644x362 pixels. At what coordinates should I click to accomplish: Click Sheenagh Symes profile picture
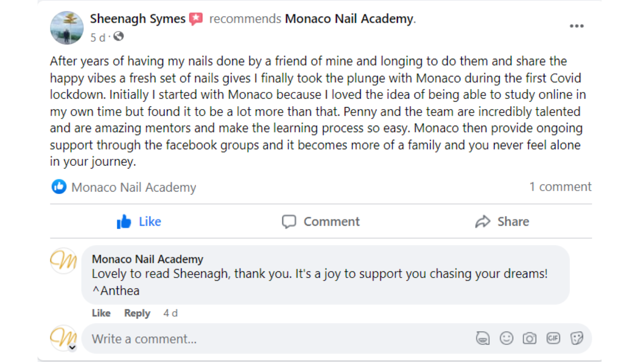pos(67,28)
